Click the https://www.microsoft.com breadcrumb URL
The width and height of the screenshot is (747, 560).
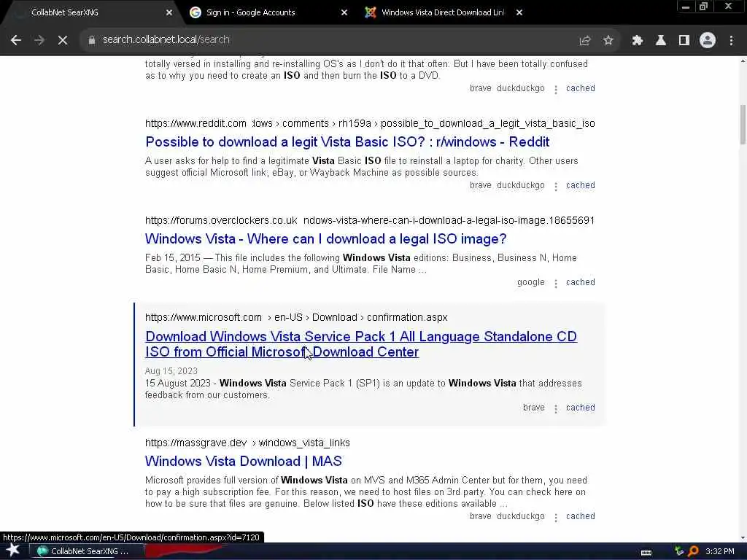pos(204,317)
